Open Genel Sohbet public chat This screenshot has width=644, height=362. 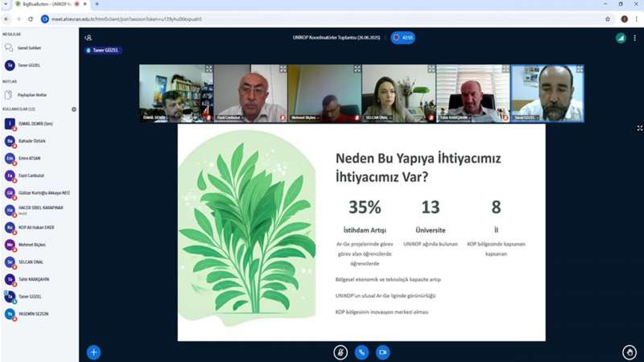[x=28, y=47]
